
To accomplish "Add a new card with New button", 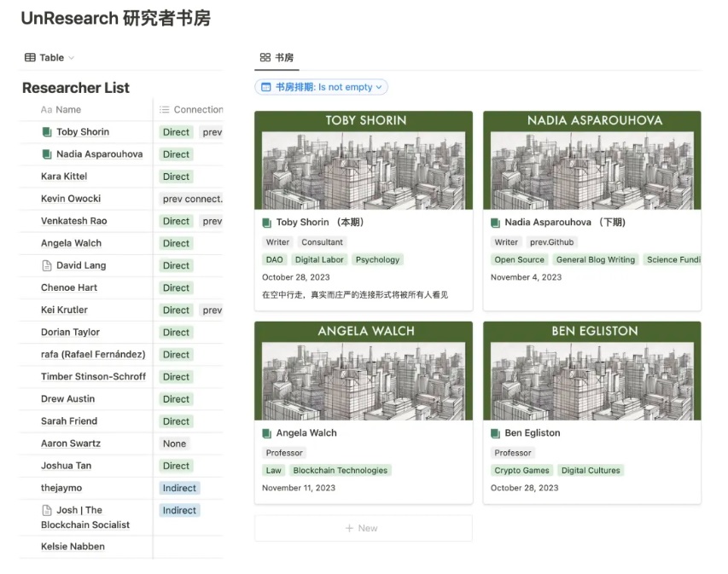I will 362,528.
